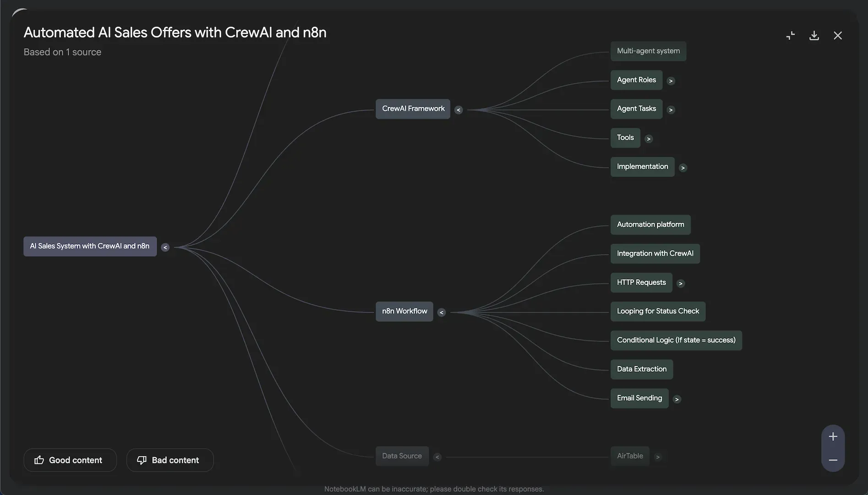Click the mind map title text

pyautogui.click(x=175, y=33)
